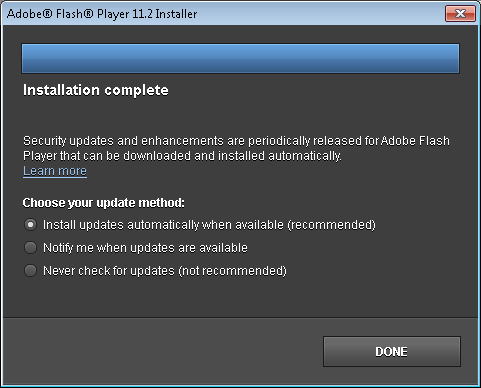Click the word '(recommended)' in first option

332,225
